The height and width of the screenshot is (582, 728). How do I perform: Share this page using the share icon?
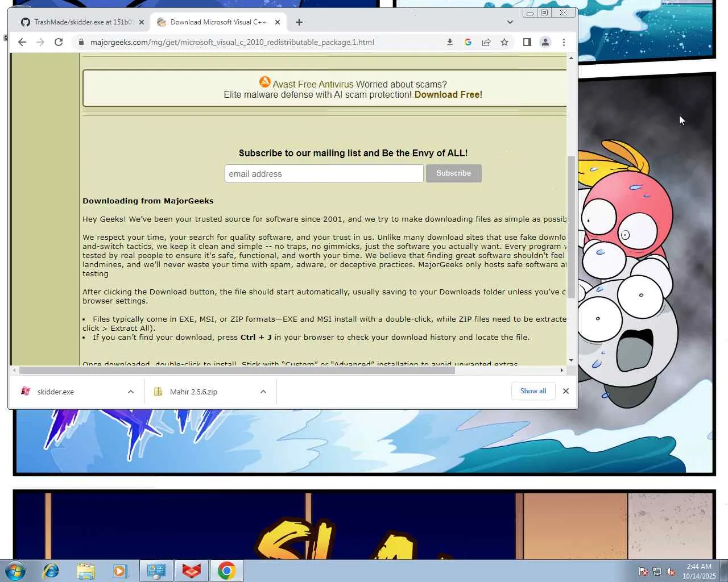(486, 42)
